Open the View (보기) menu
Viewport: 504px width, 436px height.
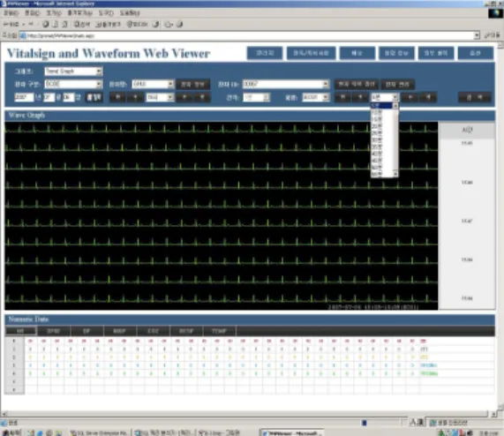pyautogui.click(x=53, y=13)
